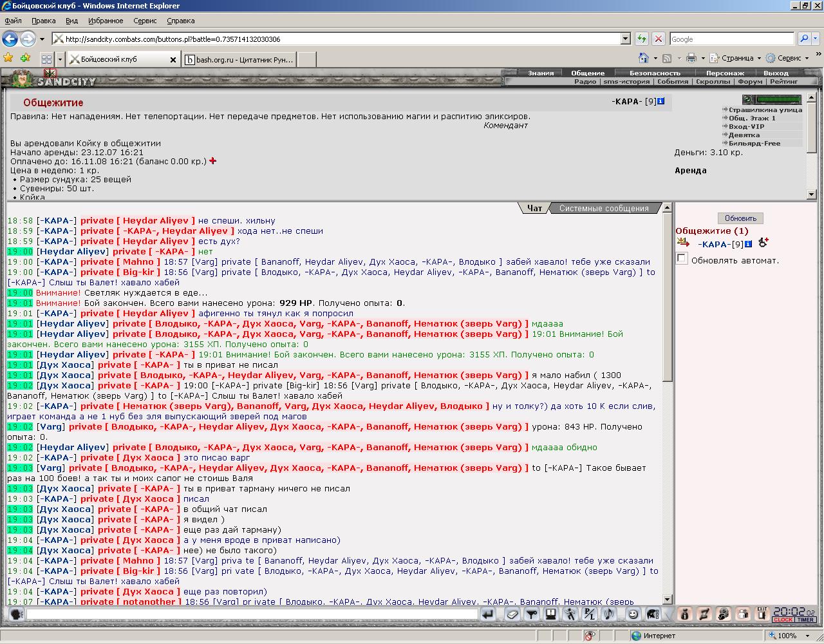Click the floppy disk save icon in chat bar
This screenshot has height=644, width=824.
[x=550, y=614]
